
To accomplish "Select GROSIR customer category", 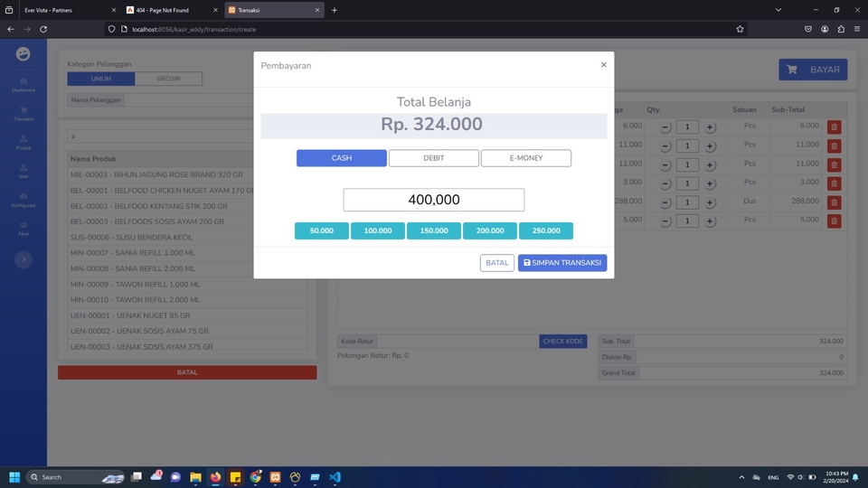I will [x=168, y=79].
